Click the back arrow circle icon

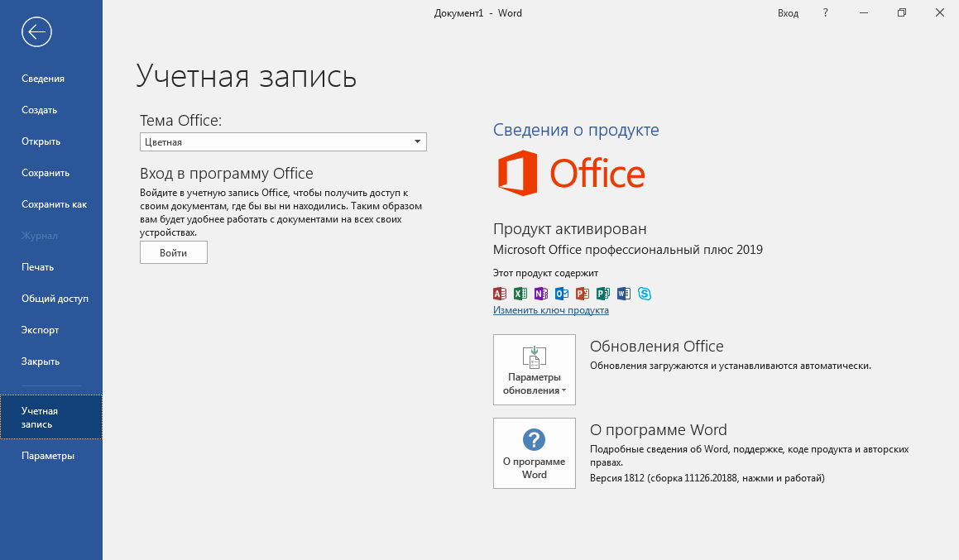coord(37,32)
